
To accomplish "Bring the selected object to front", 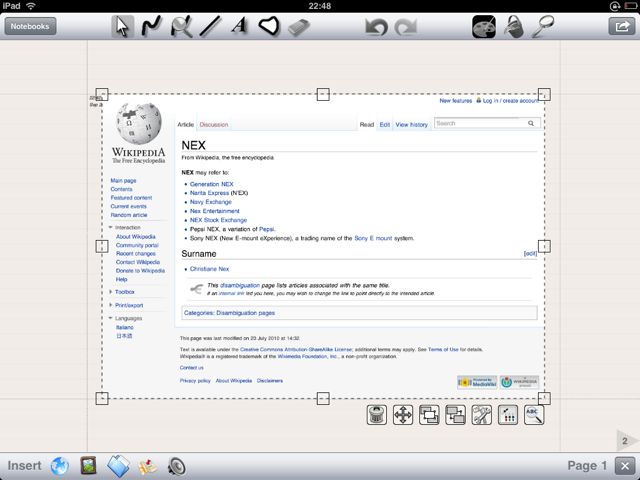I will point(429,415).
